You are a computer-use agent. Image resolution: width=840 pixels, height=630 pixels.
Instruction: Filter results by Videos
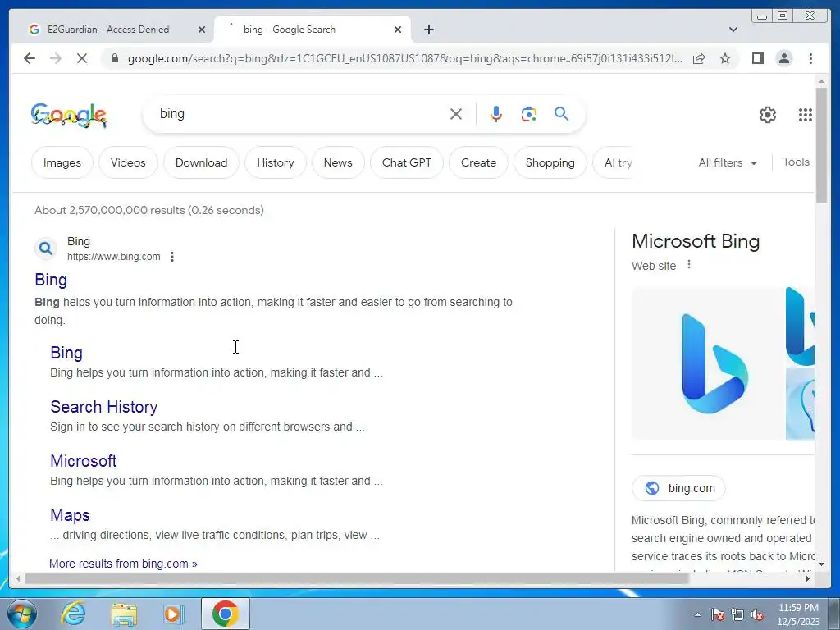click(128, 162)
